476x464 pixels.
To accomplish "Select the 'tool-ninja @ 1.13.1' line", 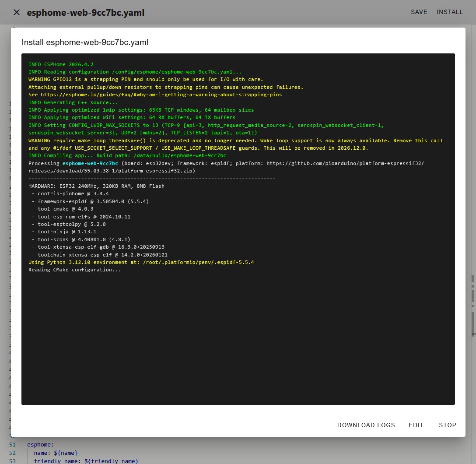I will [x=64, y=232].
